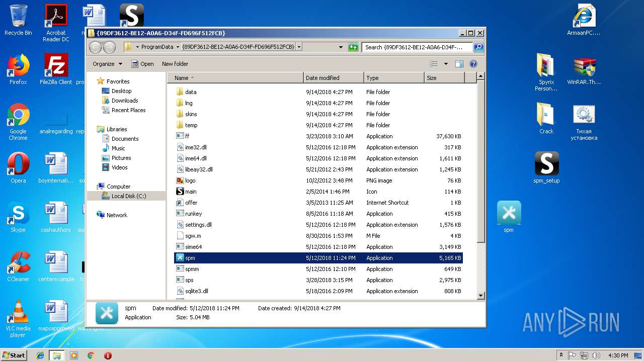
Task: Open the Crack folder on desktop
Action: 546,119
